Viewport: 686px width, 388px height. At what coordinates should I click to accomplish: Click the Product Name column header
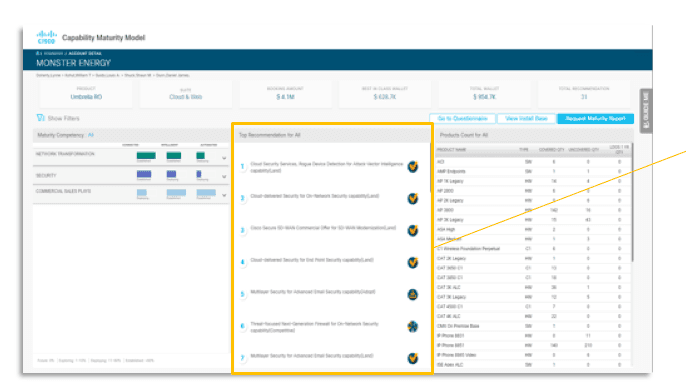pos(452,150)
